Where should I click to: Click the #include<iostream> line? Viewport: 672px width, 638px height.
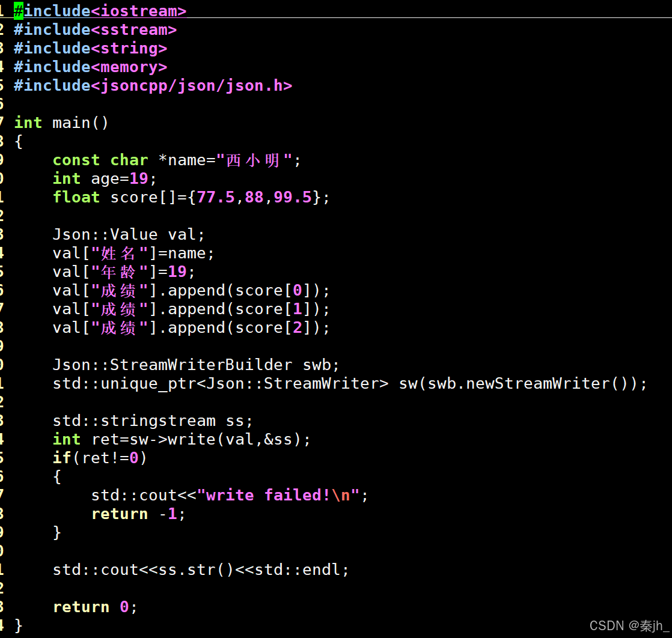[100, 11]
